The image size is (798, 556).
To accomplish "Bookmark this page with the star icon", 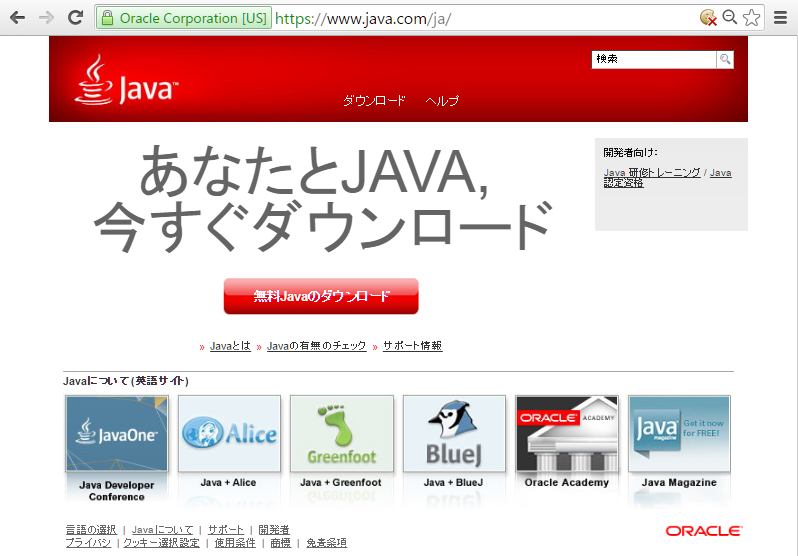I will [x=751, y=18].
